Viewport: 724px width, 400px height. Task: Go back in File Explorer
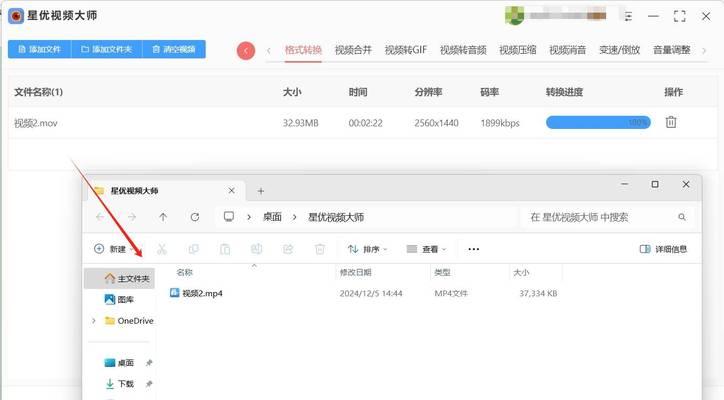[100, 217]
